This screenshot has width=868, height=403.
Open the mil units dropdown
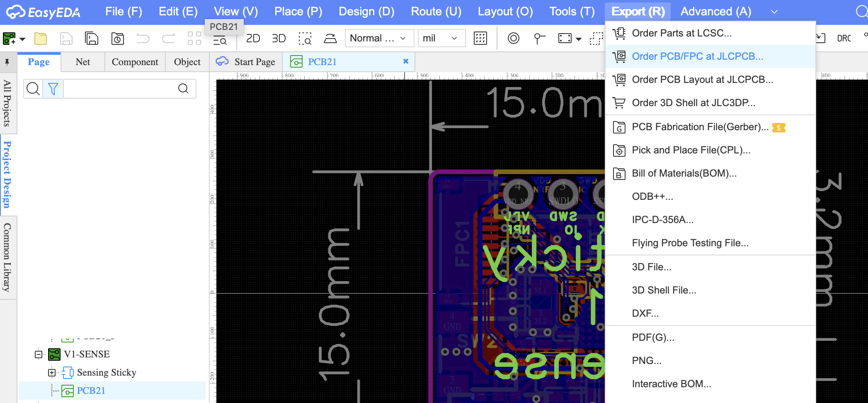tap(441, 38)
